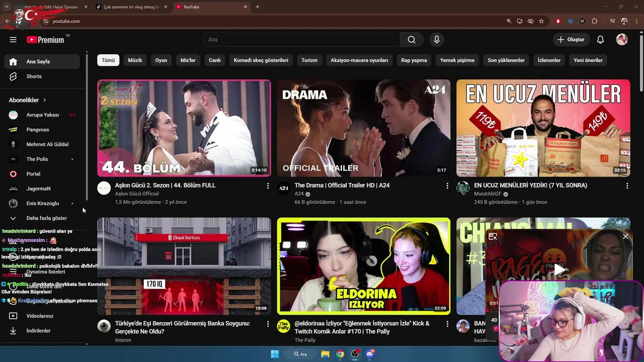Open options for EN UCUZ MENÜLERİ YEDİK video
644x362 pixels.
(627, 186)
